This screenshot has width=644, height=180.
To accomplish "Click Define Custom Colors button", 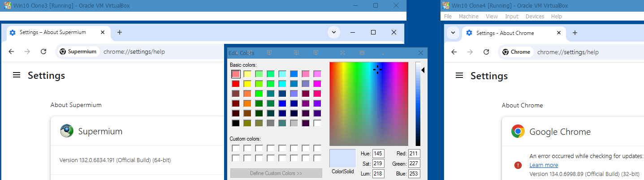I will coord(276,173).
